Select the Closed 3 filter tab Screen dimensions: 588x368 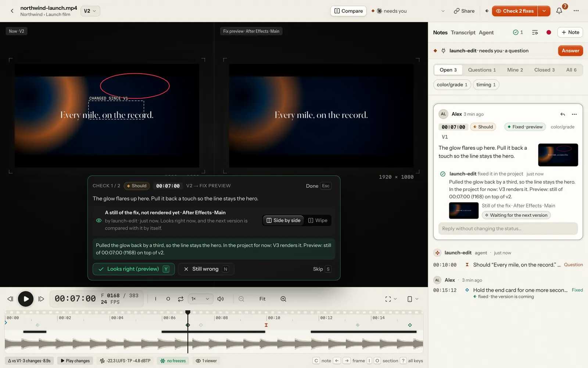click(x=544, y=70)
